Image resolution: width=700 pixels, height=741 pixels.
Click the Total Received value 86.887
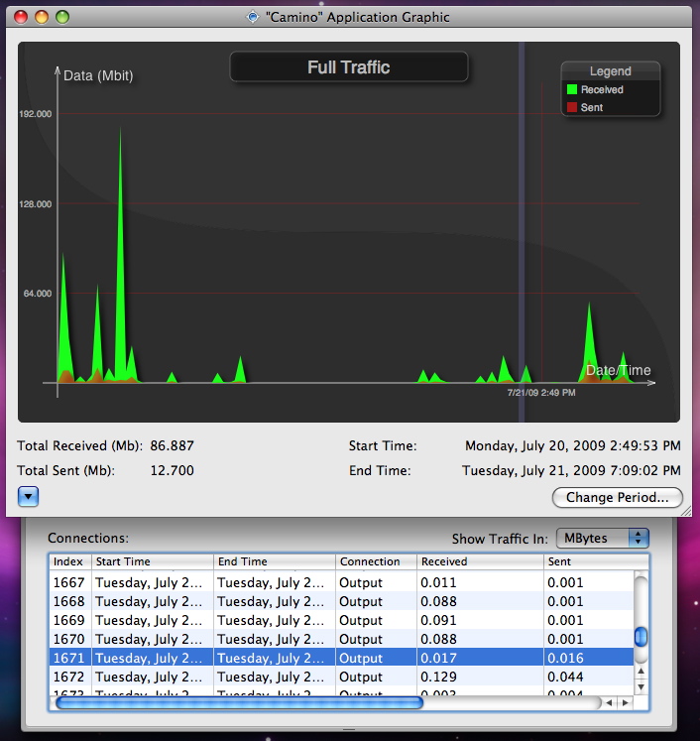pyautogui.click(x=172, y=445)
